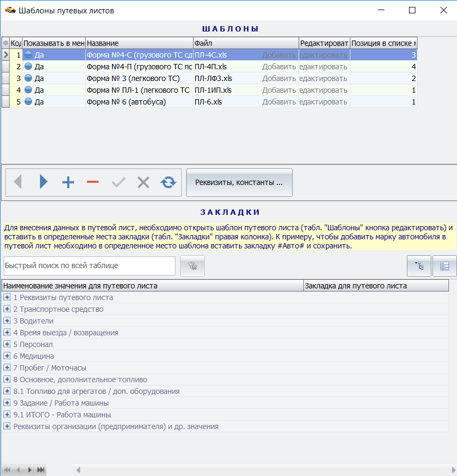Expand 'Реквизиты организации' group
Image resolution: width=457 pixels, height=476 pixels.
click(7, 426)
